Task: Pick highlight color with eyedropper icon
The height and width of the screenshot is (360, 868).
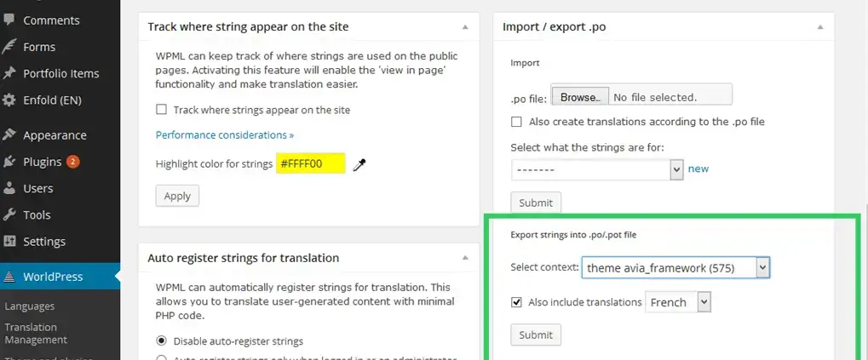Action: (359, 164)
